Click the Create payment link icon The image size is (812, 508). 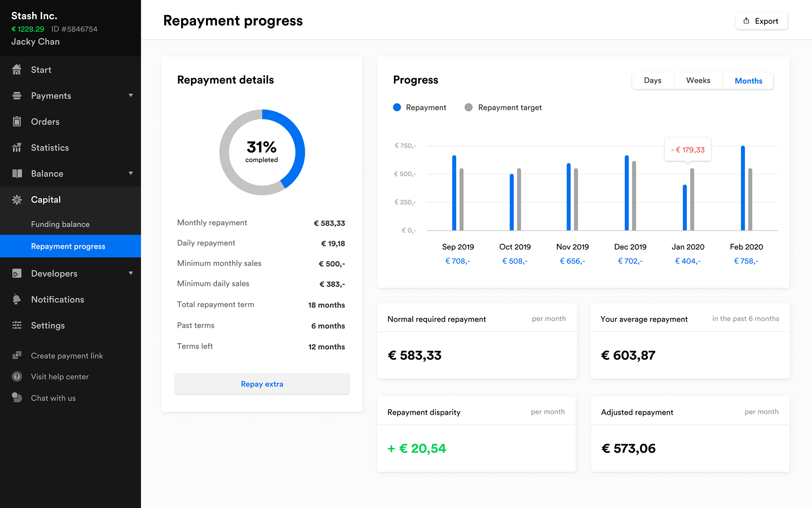[x=17, y=356]
